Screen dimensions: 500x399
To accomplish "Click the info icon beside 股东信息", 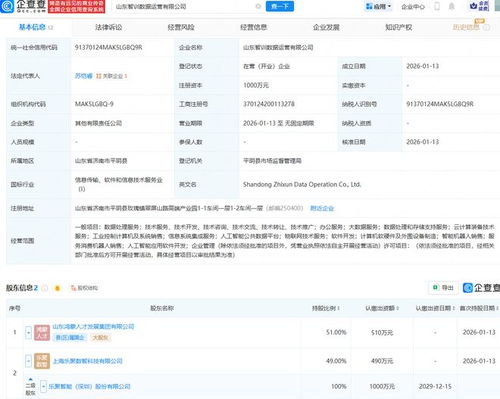I will [x=45, y=288].
